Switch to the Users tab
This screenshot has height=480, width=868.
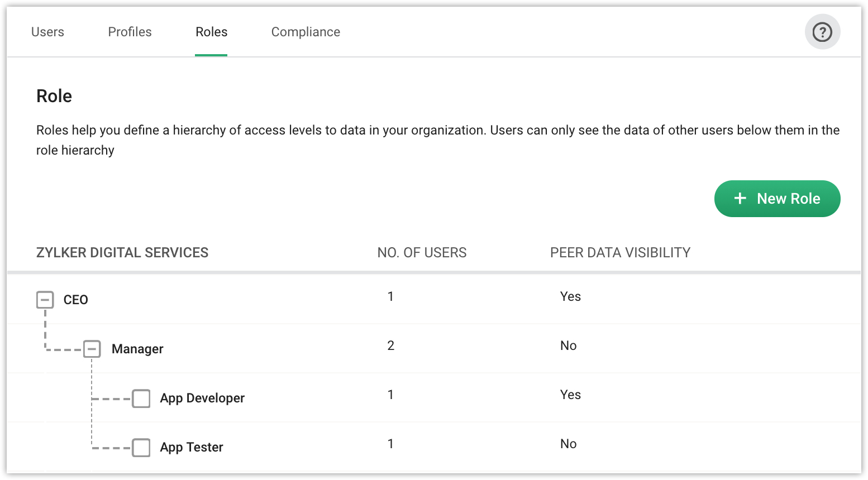click(x=47, y=32)
